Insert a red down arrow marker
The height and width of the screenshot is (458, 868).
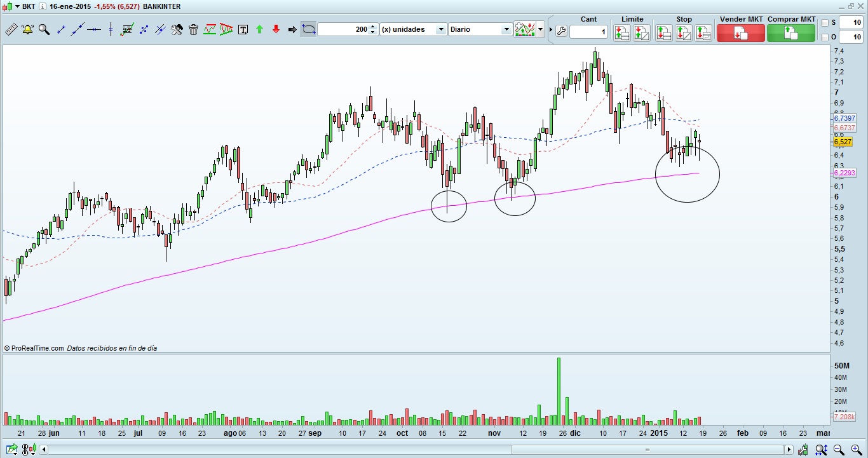click(276, 29)
